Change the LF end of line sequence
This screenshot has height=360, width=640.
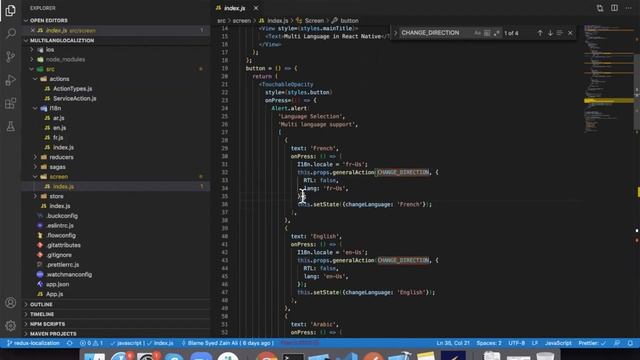[535, 343]
